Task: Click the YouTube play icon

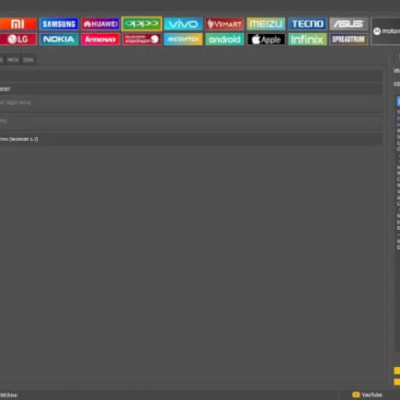Action: [356, 395]
